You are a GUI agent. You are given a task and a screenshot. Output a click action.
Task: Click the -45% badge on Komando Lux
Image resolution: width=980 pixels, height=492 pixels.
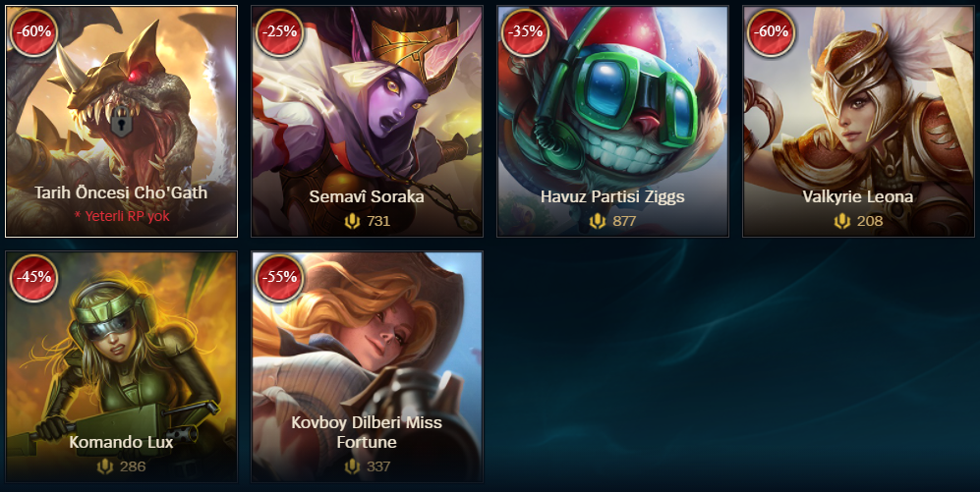[33, 278]
